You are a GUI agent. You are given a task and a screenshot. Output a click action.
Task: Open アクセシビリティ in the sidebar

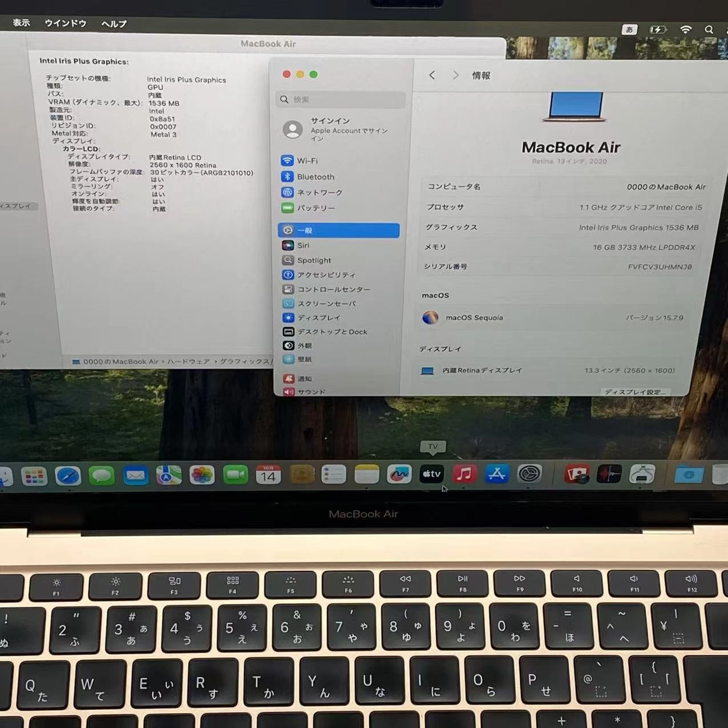point(340,275)
